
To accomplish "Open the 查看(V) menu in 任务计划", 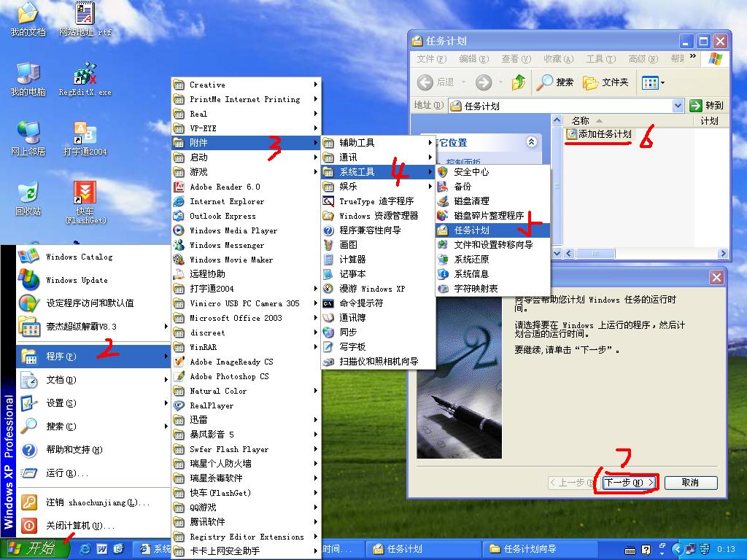I will [516, 59].
